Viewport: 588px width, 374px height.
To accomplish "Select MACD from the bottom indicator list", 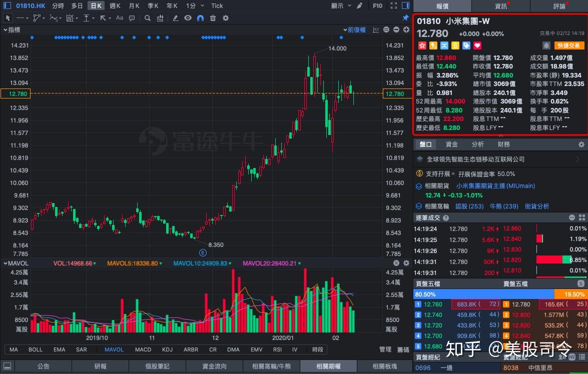I will [144, 349].
